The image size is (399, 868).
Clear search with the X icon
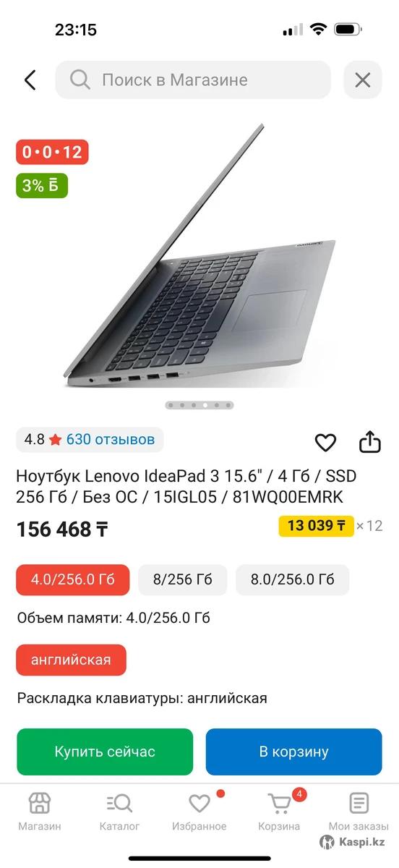tap(362, 80)
